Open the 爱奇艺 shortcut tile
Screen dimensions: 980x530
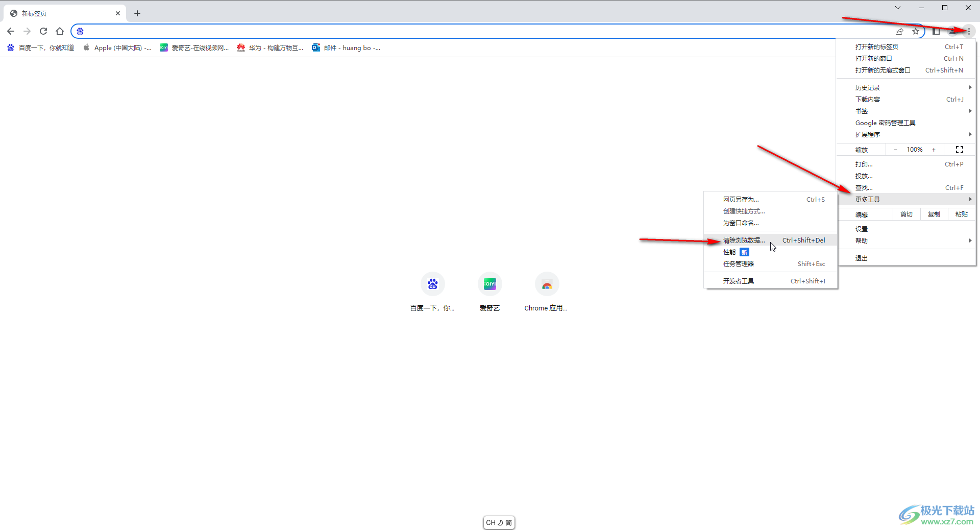[489, 292]
